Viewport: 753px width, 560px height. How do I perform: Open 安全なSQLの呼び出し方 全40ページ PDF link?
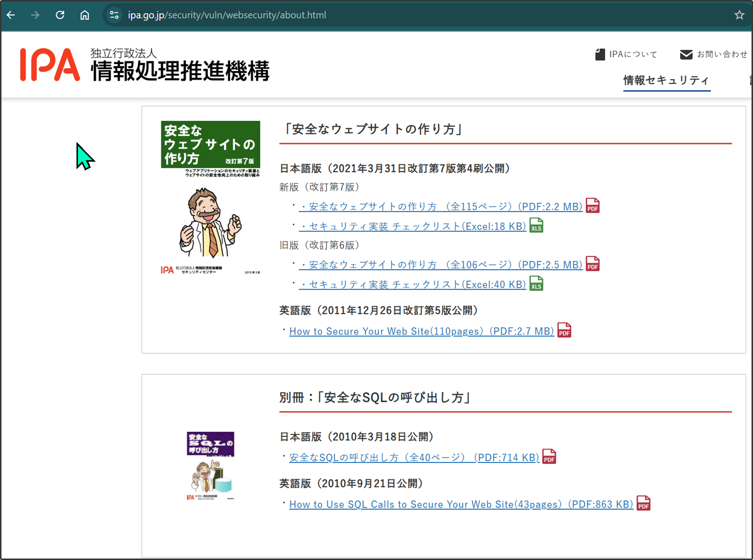pos(414,458)
